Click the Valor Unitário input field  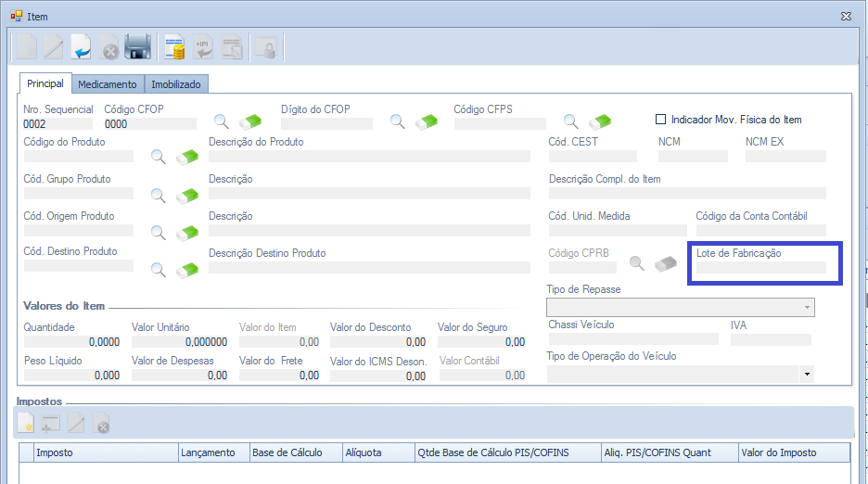[x=180, y=342]
